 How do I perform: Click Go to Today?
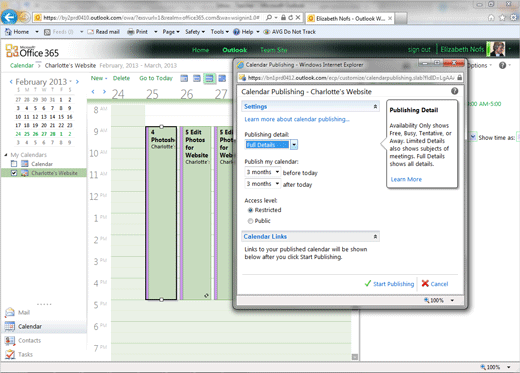(156, 78)
